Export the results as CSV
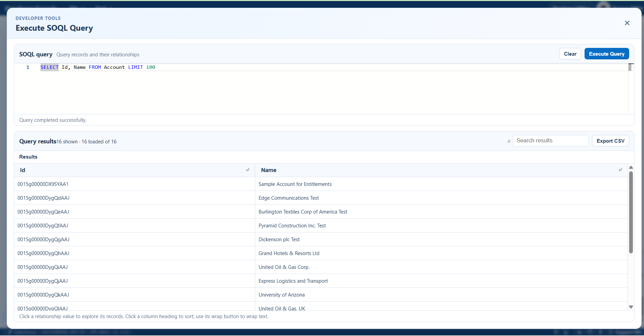Image resolution: width=644 pixels, height=336 pixels. 610,141
